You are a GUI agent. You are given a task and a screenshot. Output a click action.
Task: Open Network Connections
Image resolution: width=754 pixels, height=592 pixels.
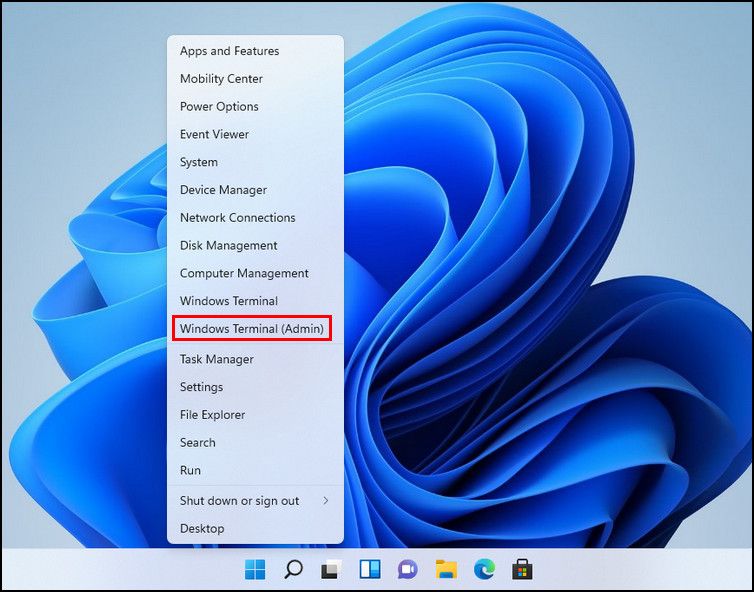237,218
